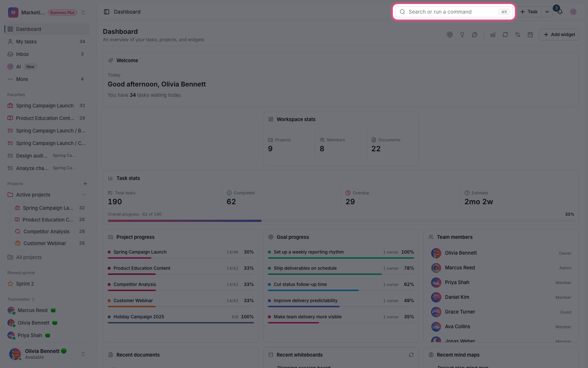The height and width of the screenshot is (368, 588).
Task: Open the analytics chart icon
Action: coord(493,35)
